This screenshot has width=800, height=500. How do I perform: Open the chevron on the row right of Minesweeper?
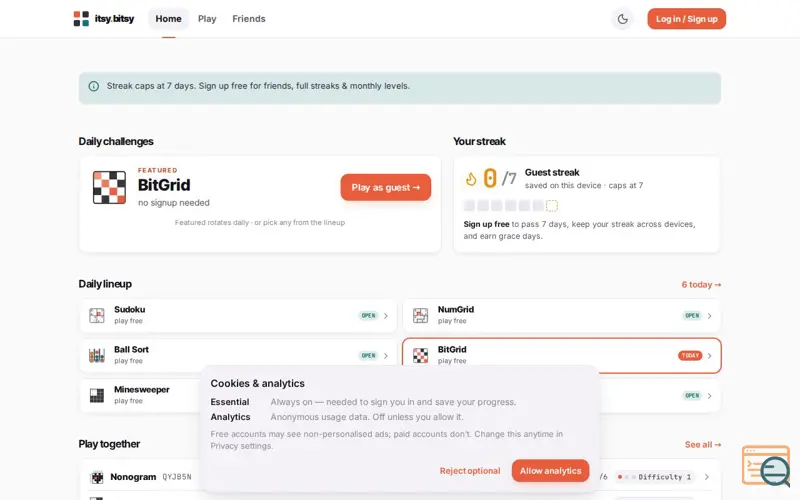[x=710, y=396]
